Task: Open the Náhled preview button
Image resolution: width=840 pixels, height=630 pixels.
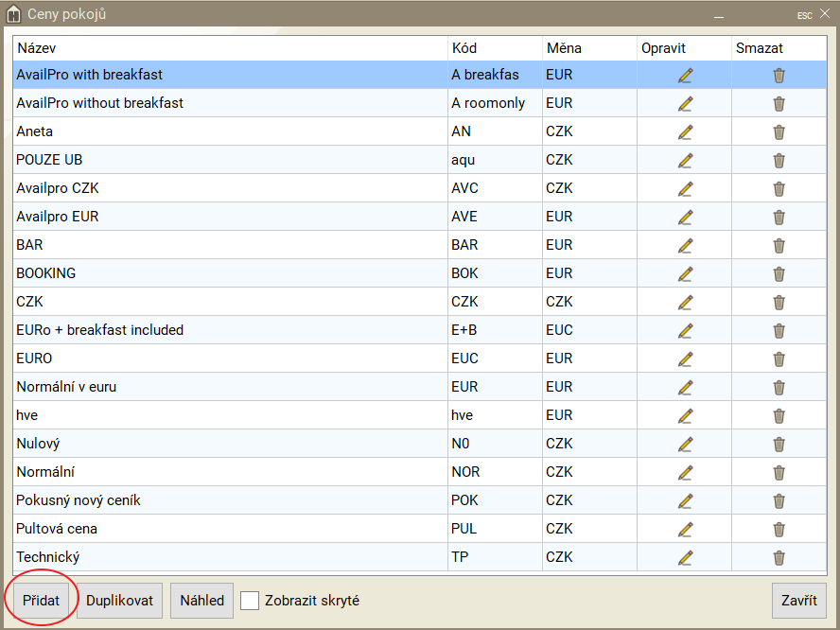Action: (x=201, y=601)
